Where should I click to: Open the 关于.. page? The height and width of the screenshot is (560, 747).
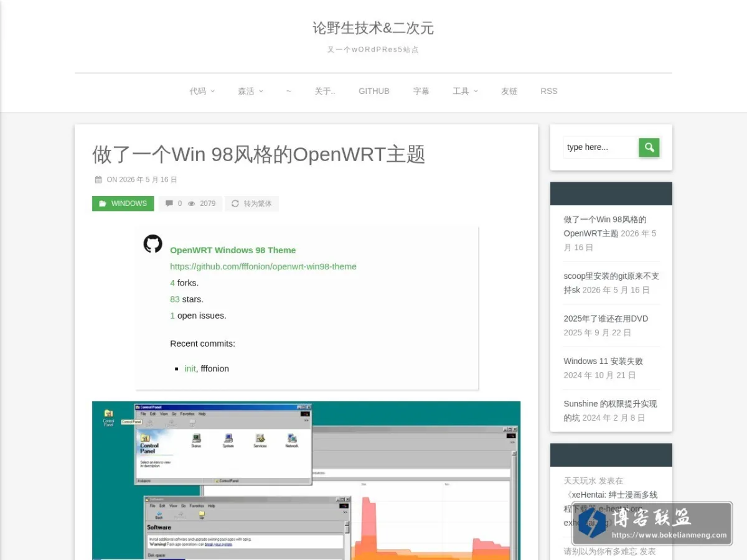coord(325,91)
